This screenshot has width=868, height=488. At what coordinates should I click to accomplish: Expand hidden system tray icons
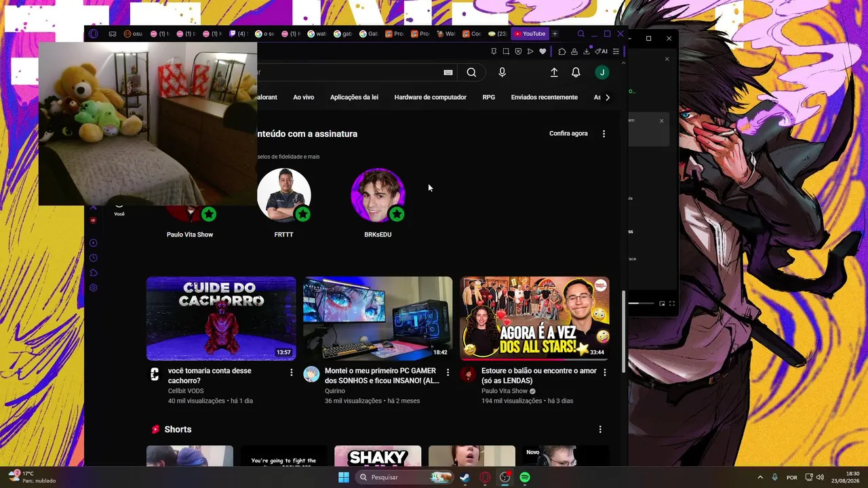coord(759,477)
